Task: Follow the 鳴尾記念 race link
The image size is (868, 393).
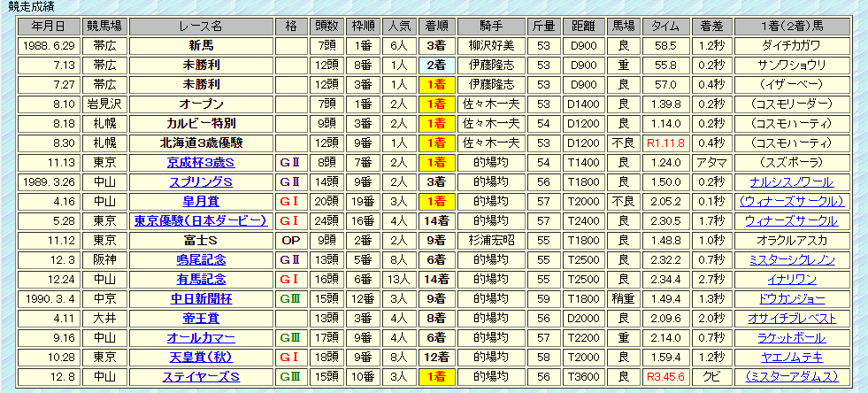Action: click(x=200, y=259)
